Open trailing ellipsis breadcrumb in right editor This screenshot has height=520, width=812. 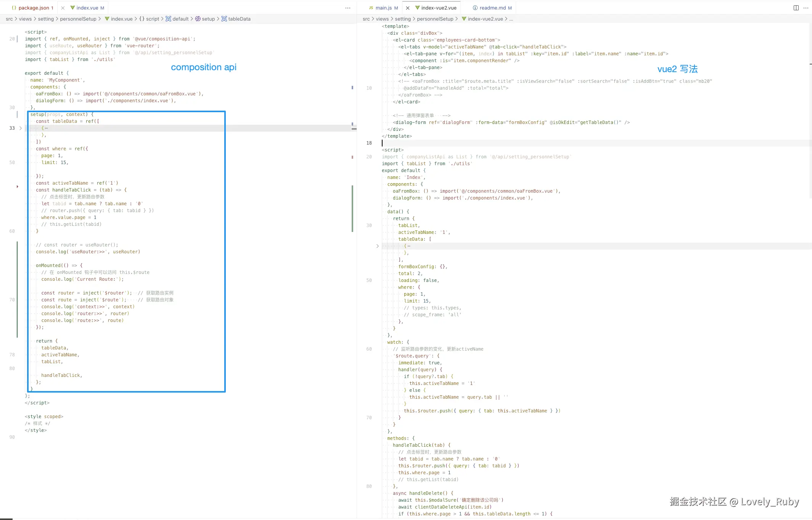[x=511, y=19]
